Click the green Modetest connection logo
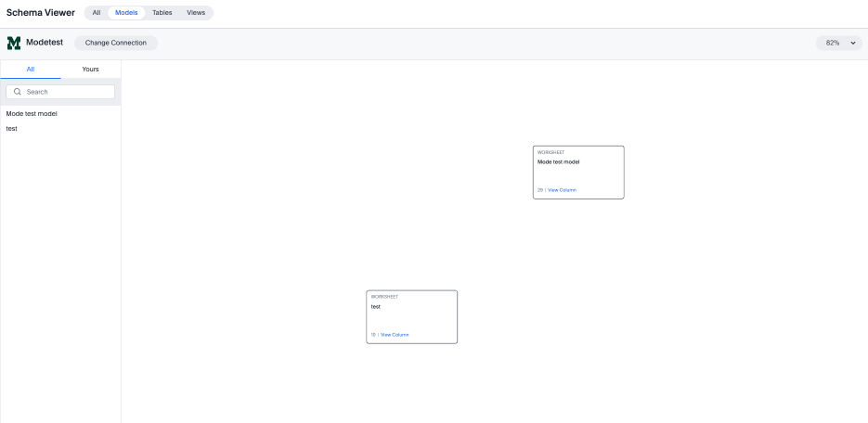This screenshot has height=423, width=868. (13, 43)
